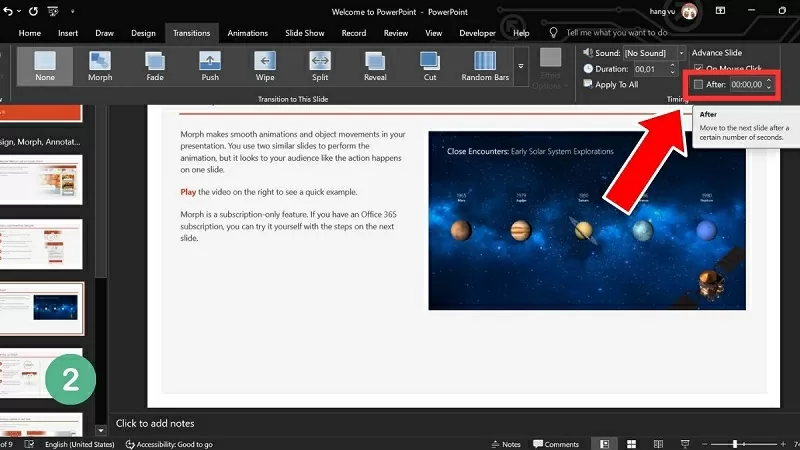
Task: Open the Comments pane from status bar
Action: tap(556, 443)
